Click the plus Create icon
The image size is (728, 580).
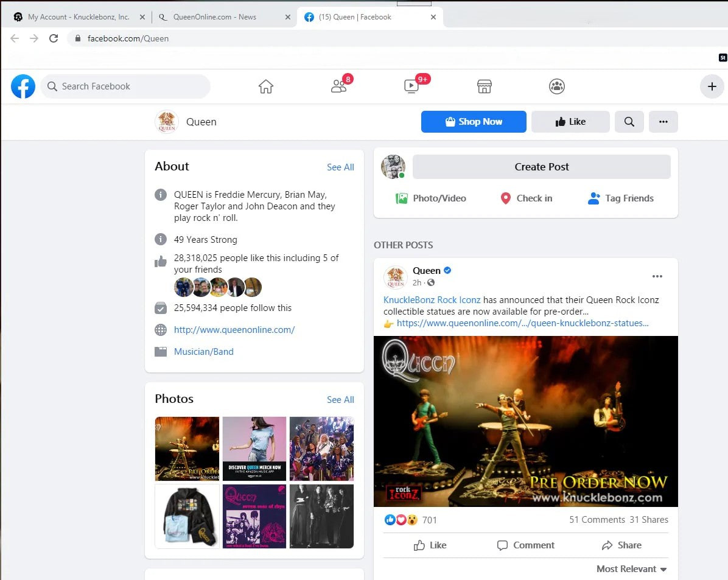tap(712, 86)
